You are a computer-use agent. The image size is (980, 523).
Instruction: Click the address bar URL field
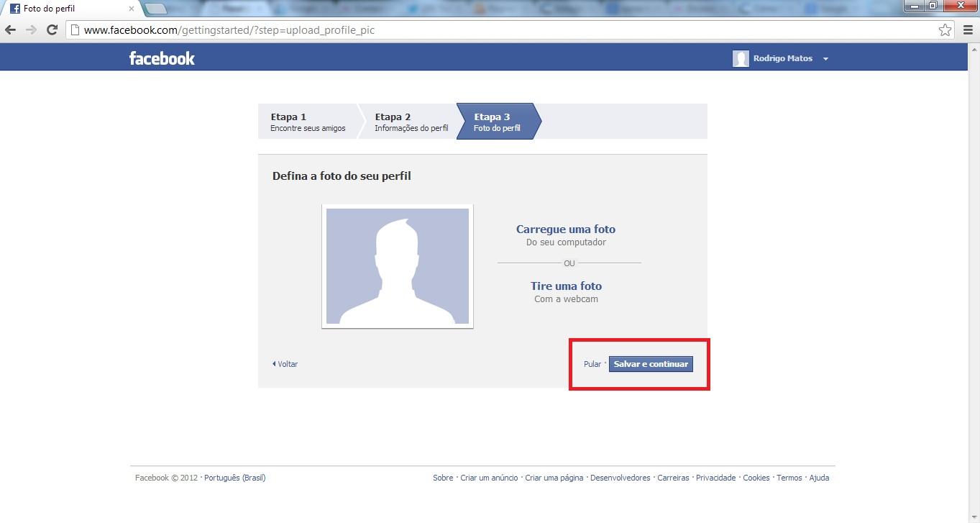[x=503, y=30]
